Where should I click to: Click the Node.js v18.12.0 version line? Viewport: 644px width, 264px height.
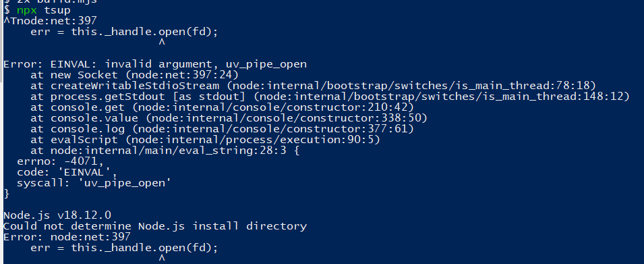click(57, 215)
